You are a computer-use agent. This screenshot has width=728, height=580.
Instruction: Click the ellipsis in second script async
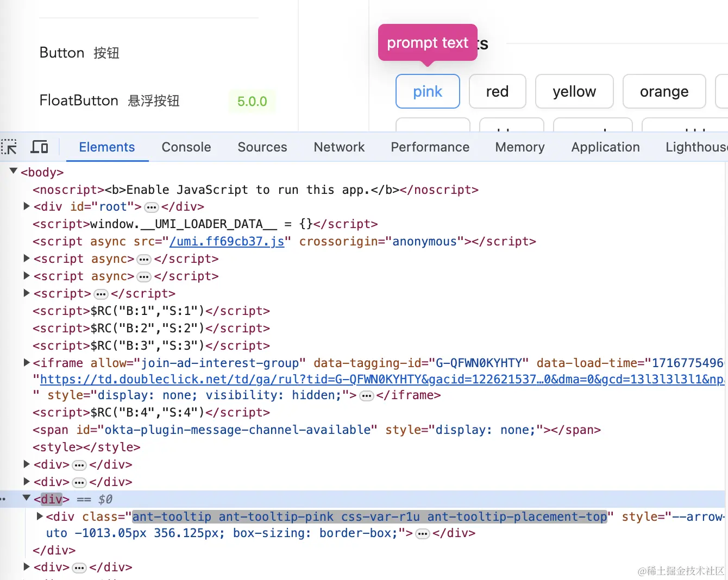click(144, 276)
